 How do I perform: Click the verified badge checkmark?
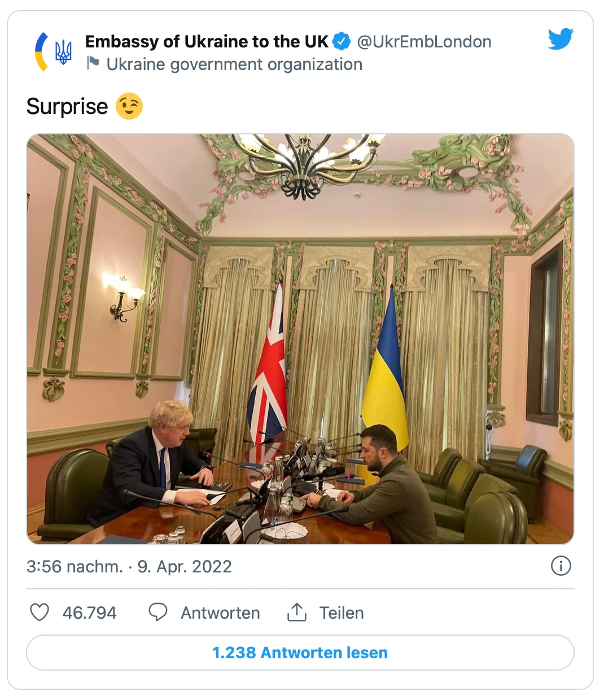pos(340,40)
